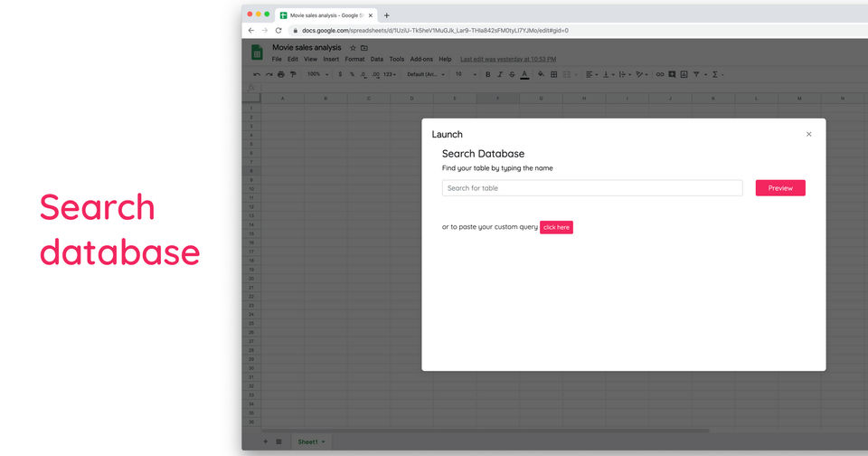Open the Tools menu
868x456 pixels.
[397, 60]
